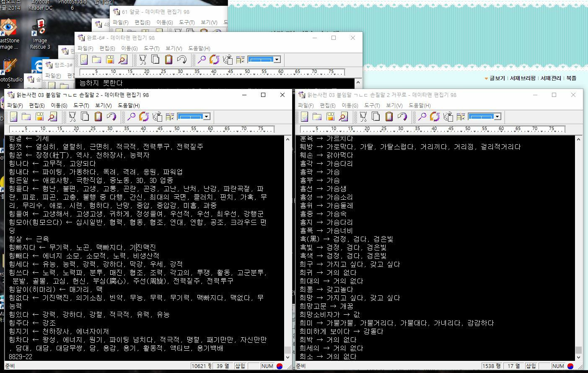
Task: Click Open Folder icon in 손질말 2 window
Action: [26, 117]
